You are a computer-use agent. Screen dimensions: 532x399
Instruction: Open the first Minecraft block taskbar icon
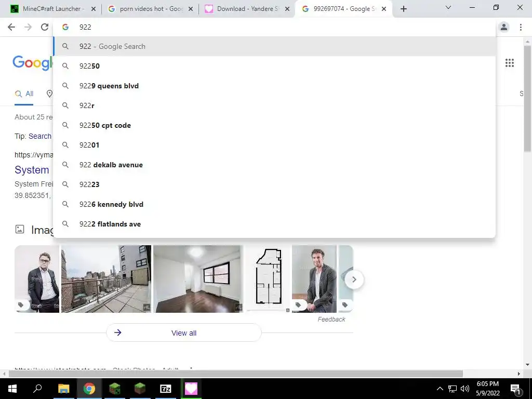tap(114, 389)
